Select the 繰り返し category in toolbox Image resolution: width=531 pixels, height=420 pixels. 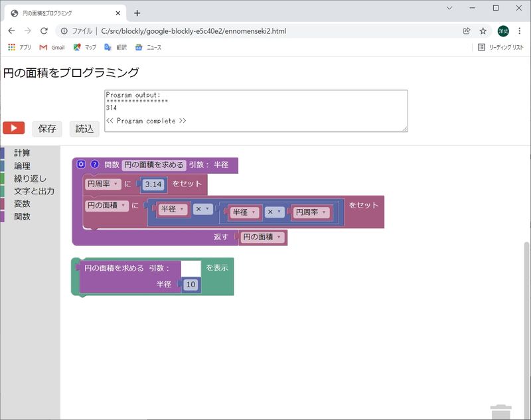tap(30, 178)
